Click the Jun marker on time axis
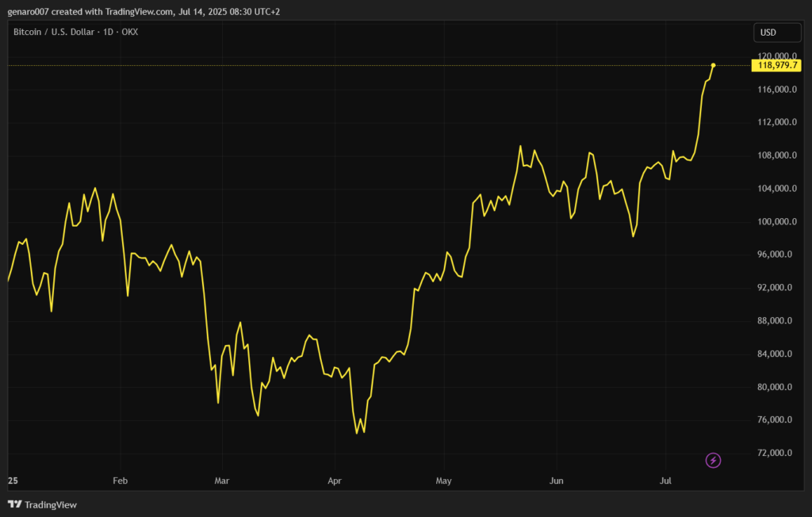This screenshot has height=517, width=812. (557, 481)
